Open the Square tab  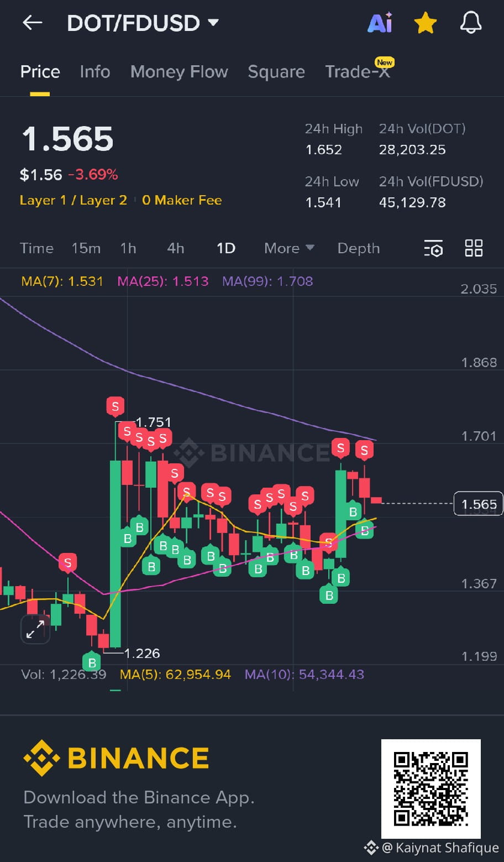[276, 71]
